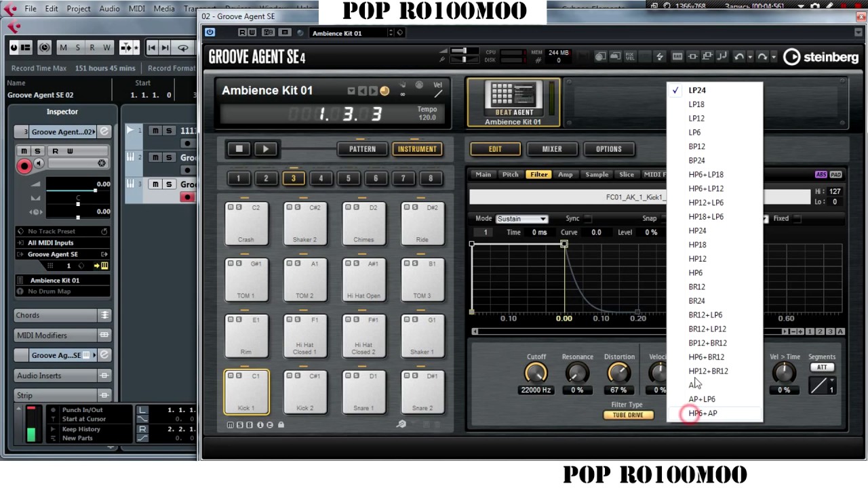Click the record enable button in Inspector
868x488 pixels.
[x=24, y=165]
